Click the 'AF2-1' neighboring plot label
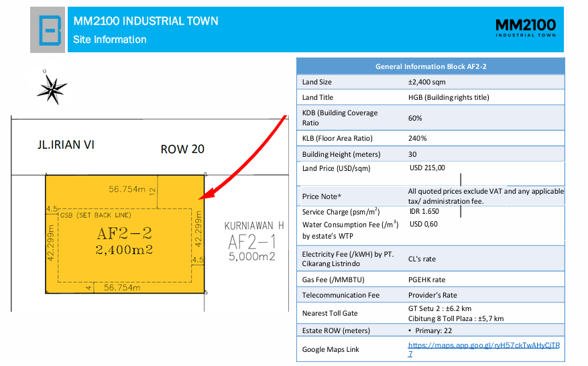This screenshot has width=588, height=366. click(x=251, y=242)
